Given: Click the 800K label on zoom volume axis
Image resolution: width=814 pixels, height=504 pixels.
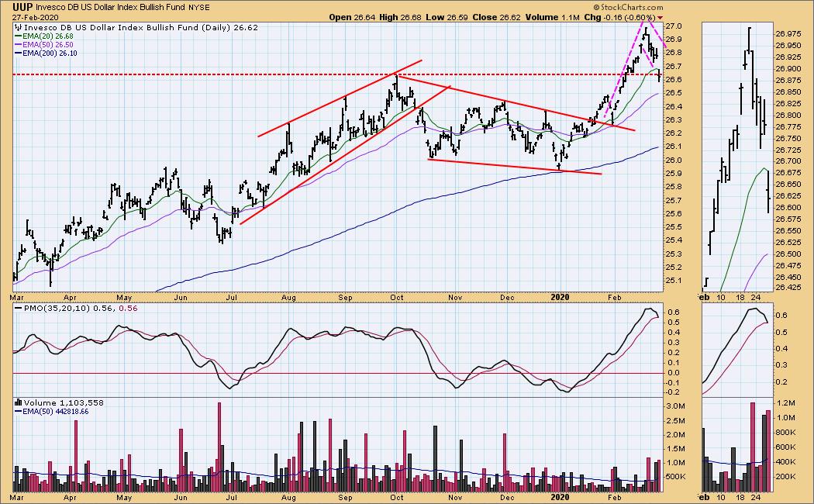Looking at the screenshot, I should (x=786, y=433).
